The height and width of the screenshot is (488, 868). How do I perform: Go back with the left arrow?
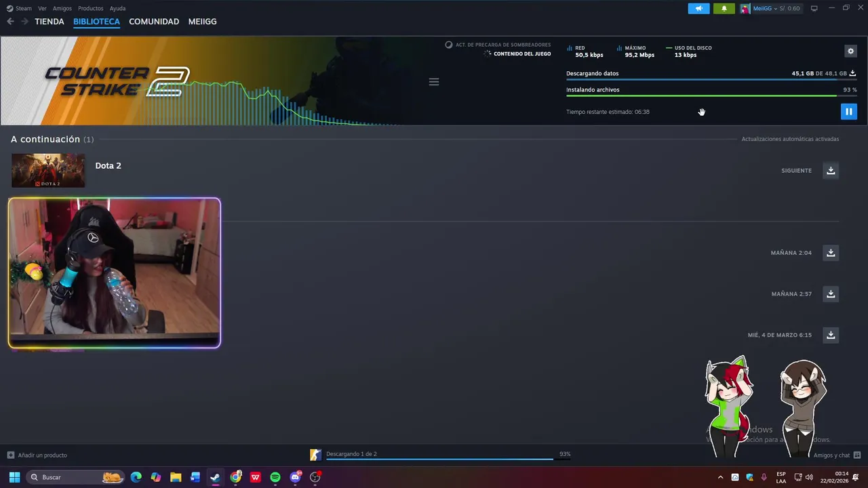pyautogui.click(x=10, y=22)
